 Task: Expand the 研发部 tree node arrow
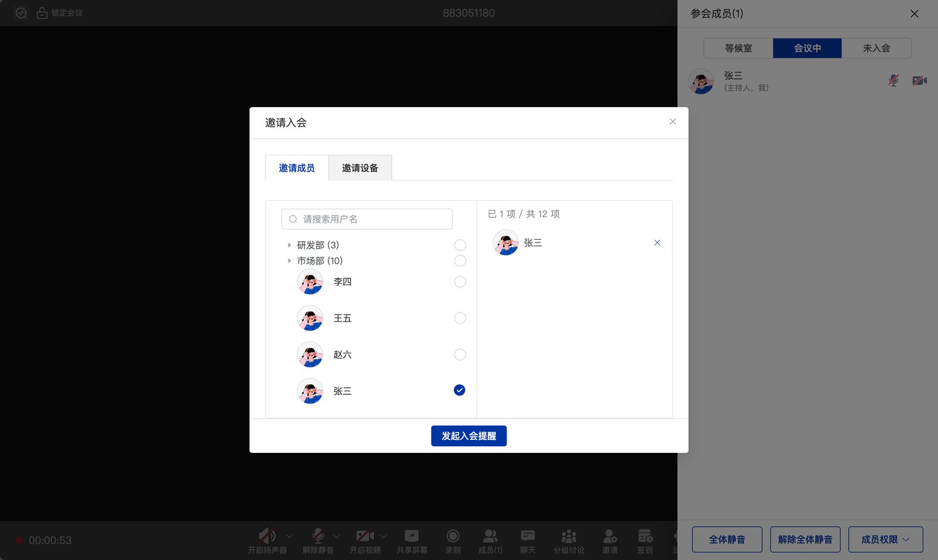289,245
